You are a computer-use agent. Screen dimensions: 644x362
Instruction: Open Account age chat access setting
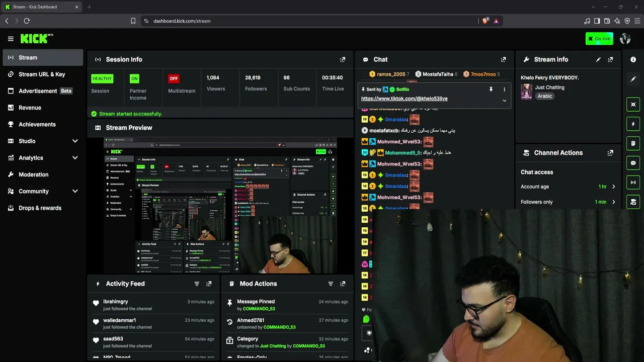point(569,187)
